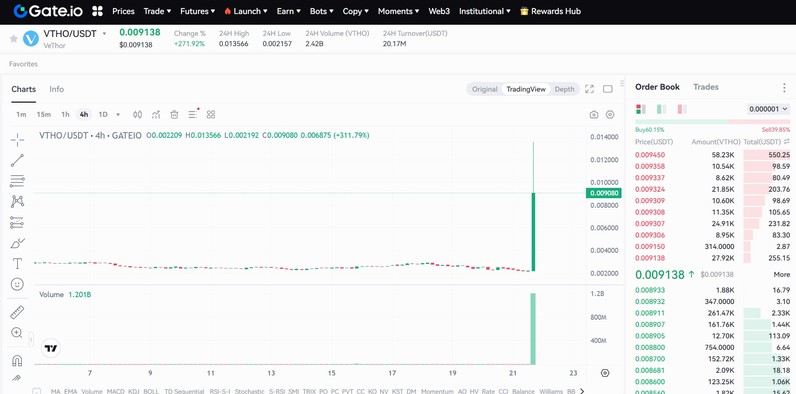The image size is (796, 394).
Task: Set chart interval to 1D
Action: 103,114
